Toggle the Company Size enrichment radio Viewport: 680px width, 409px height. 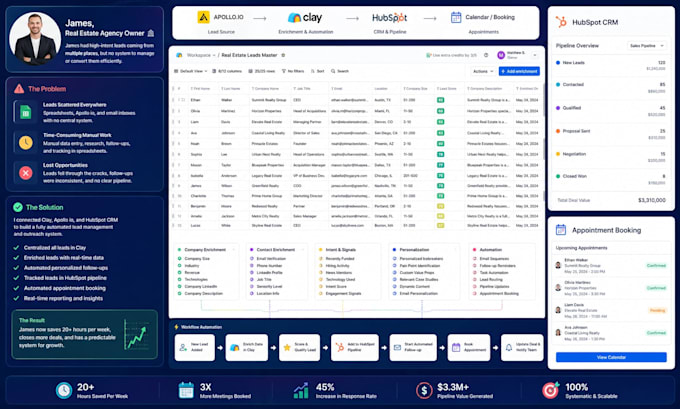[179, 258]
